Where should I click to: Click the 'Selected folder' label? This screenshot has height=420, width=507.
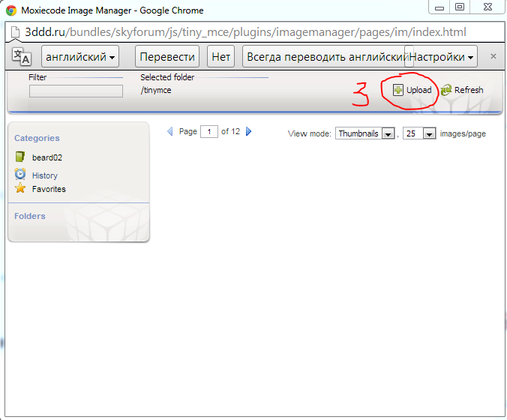(167, 77)
